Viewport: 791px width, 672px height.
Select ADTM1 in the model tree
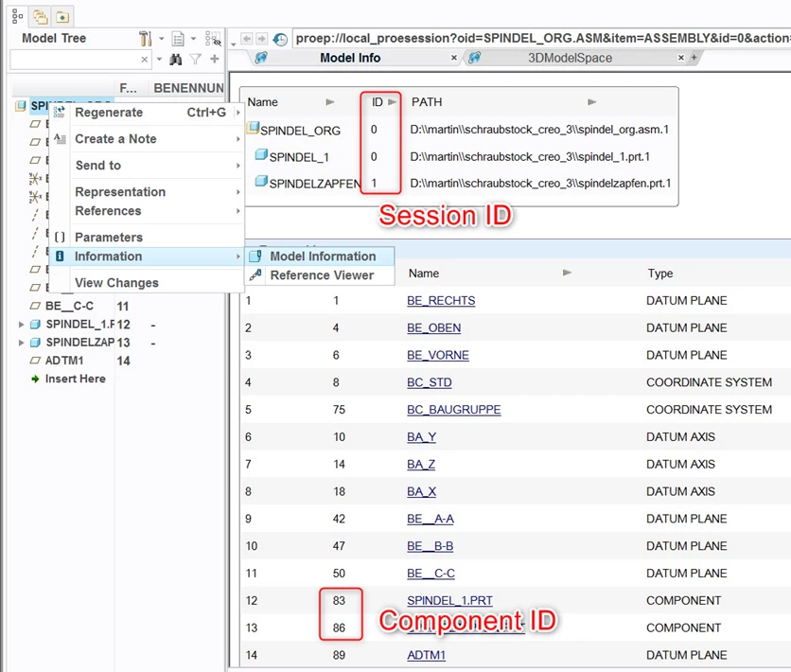(64, 361)
